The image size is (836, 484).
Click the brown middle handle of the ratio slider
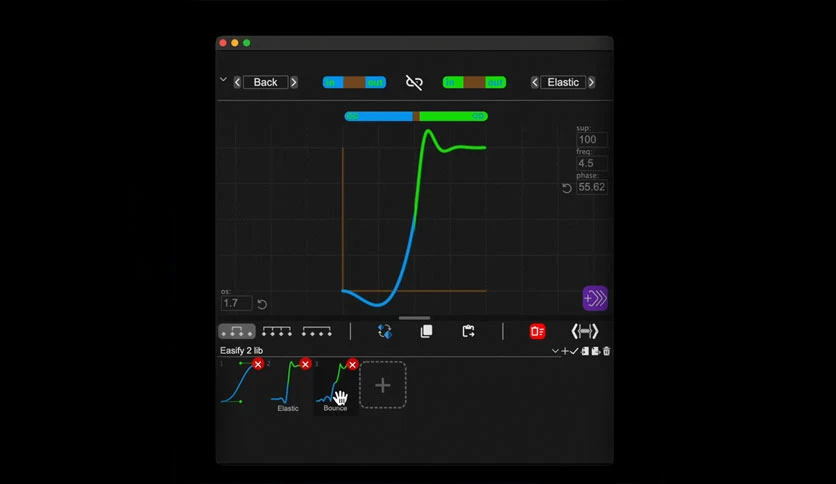(x=416, y=116)
